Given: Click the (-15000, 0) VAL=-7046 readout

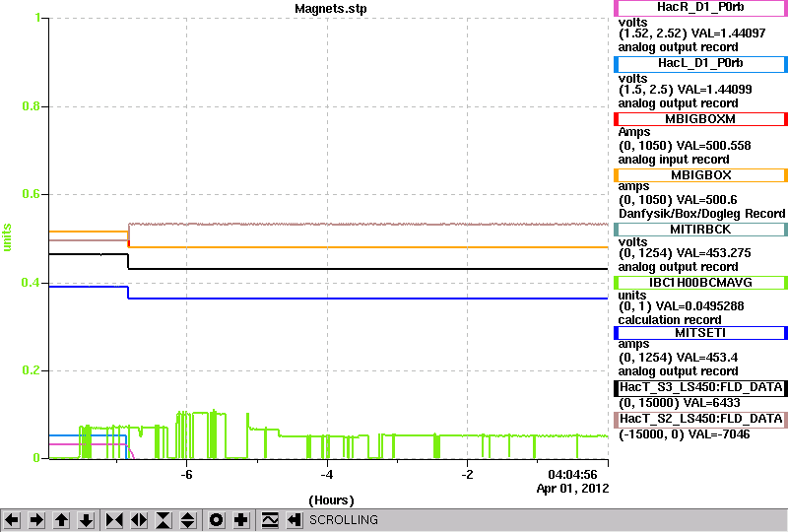Looking at the screenshot, I should point(684,434).
